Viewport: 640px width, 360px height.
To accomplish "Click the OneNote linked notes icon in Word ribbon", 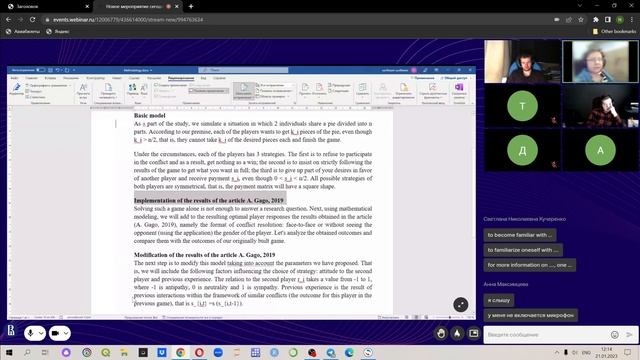I will click(459, 89).
